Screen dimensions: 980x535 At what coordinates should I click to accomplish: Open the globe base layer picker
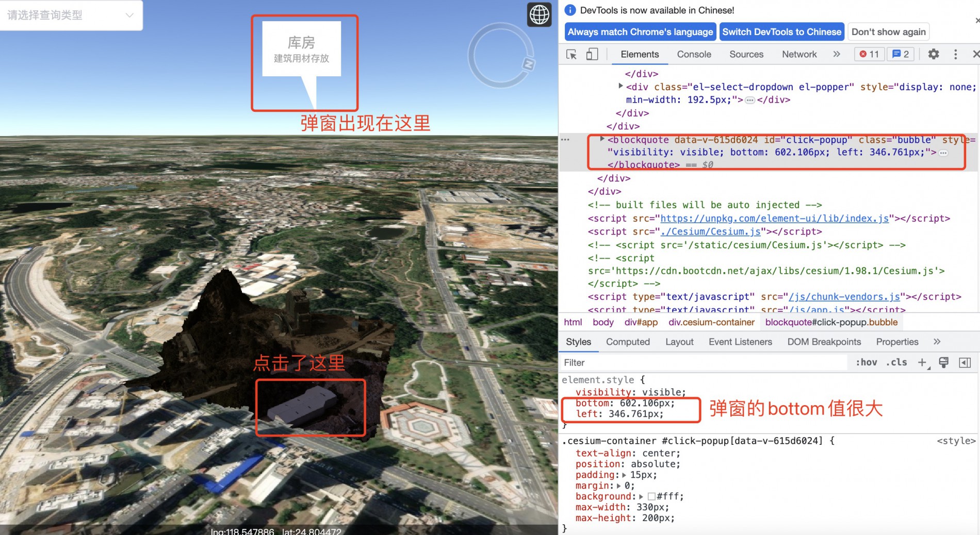(x=540, y=14)
